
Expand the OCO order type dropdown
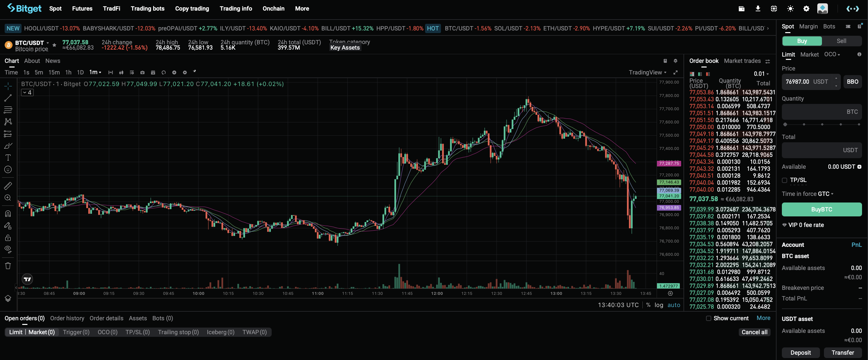pos(832,55)
